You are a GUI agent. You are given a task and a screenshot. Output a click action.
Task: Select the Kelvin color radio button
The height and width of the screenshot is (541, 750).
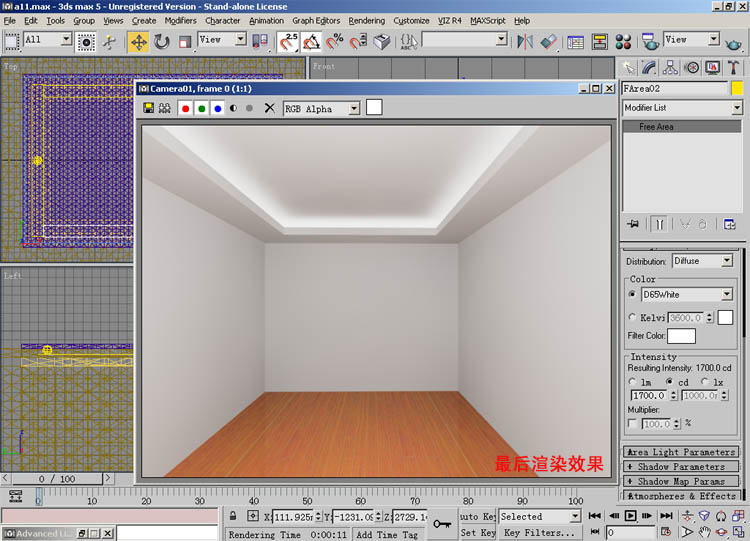coord(632,317)
